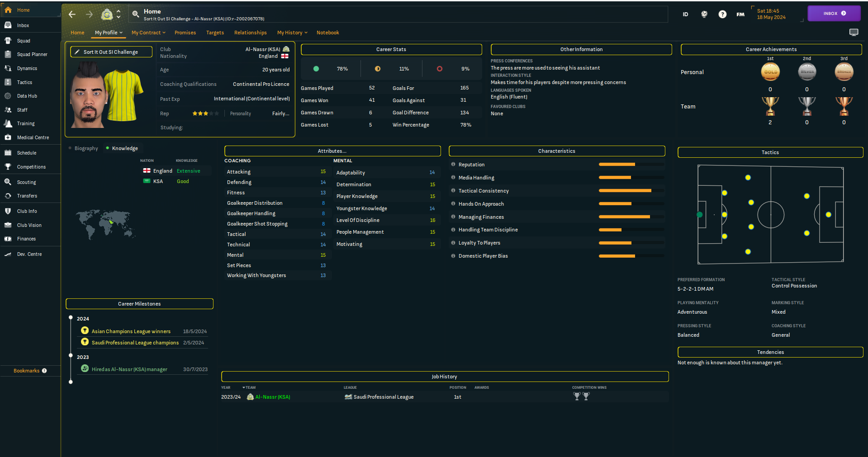Open the Squad shirt icon

(8, 41)
